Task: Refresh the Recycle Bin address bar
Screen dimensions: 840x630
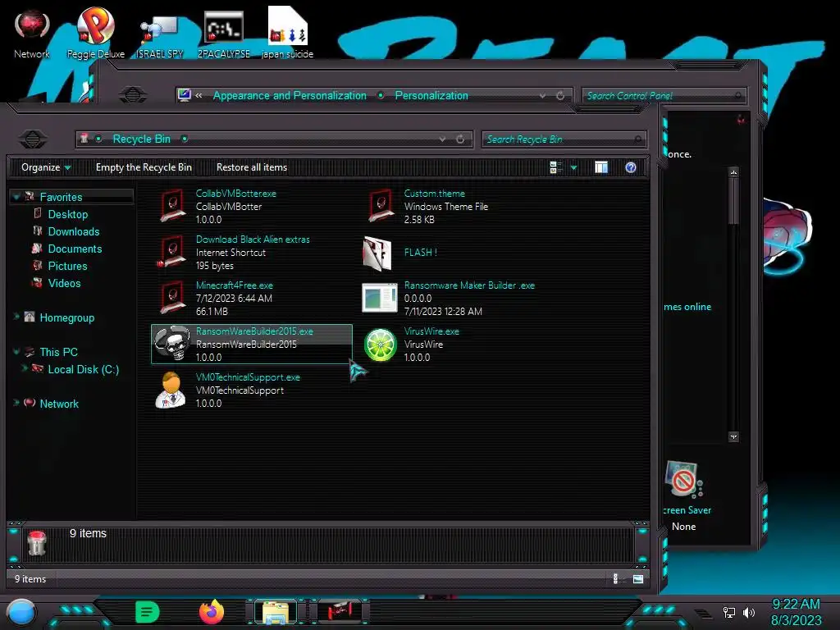Action: (x=460, y=139)
